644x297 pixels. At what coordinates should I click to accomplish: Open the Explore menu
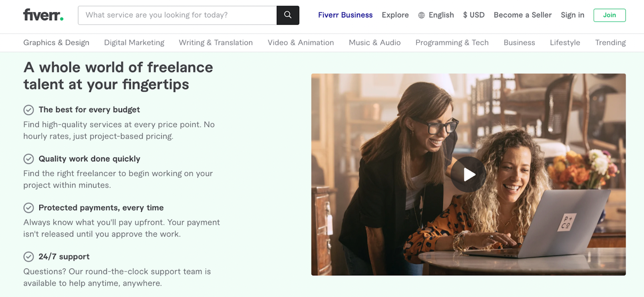coord(395,15)
